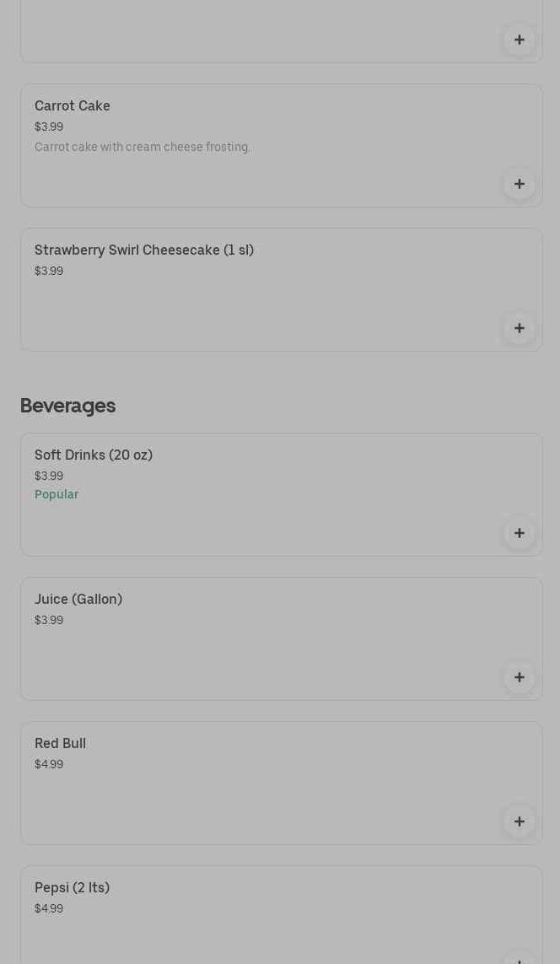Click the $4.99 price under Red Bull
The height and width of the screenshot is (964, 560).
(49, 764)
